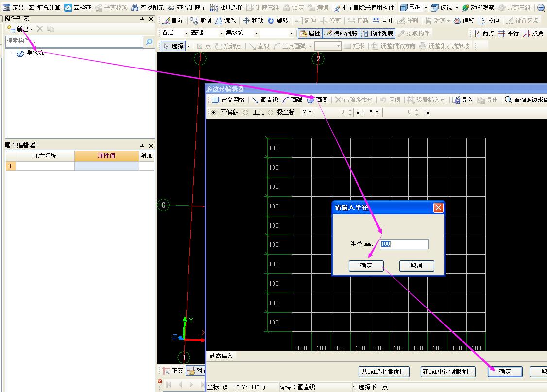Select the 旋转 rotate tool
The width and height of the screenshot is (547, 392).
278,20
